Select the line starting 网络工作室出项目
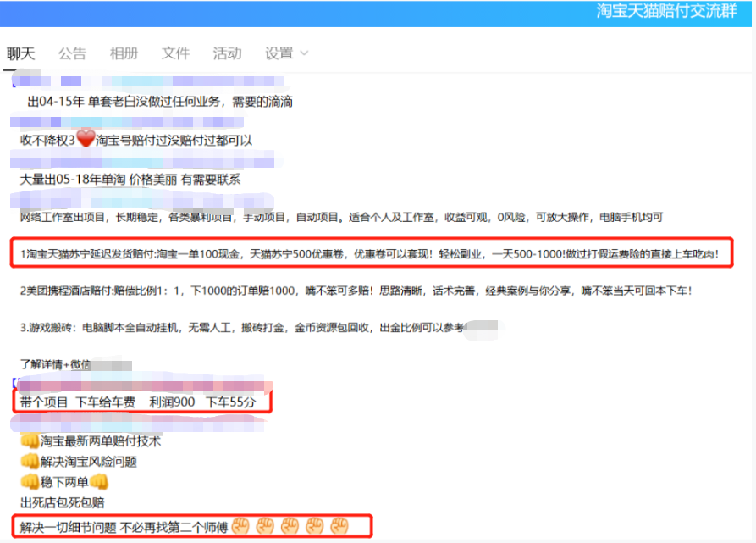 [x=341, y=218]
